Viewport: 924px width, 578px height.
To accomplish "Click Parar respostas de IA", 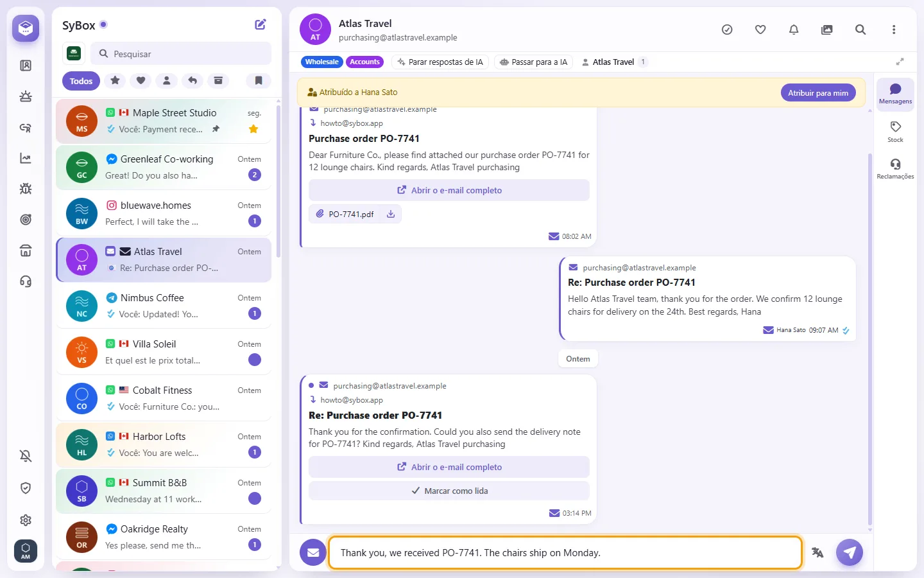I will (440, 62).
